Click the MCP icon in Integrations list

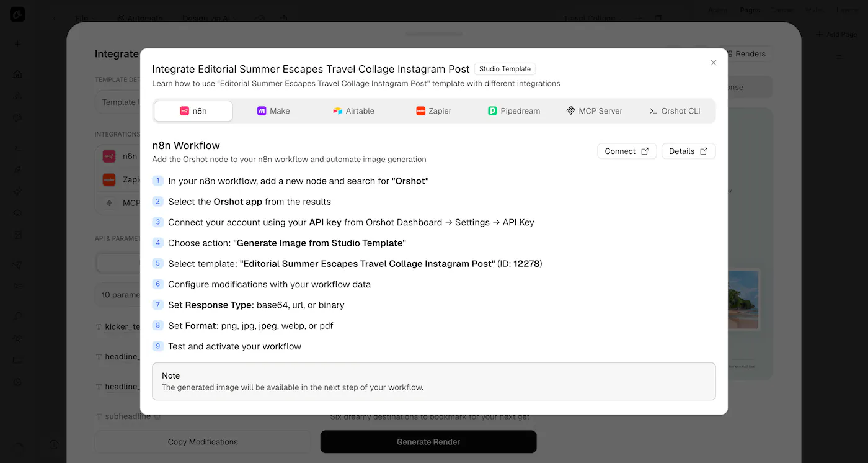tap(109, 203)
